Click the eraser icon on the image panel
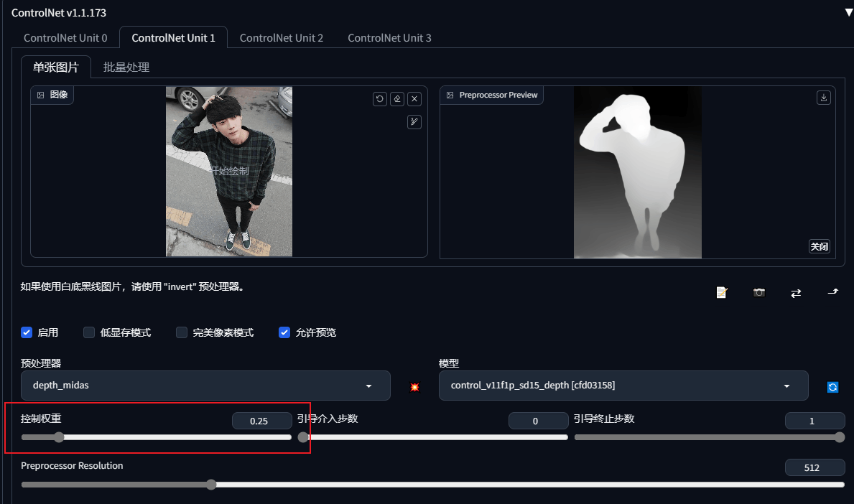The image size is (854, 504). pyautogui.click(x=397, y=99)
